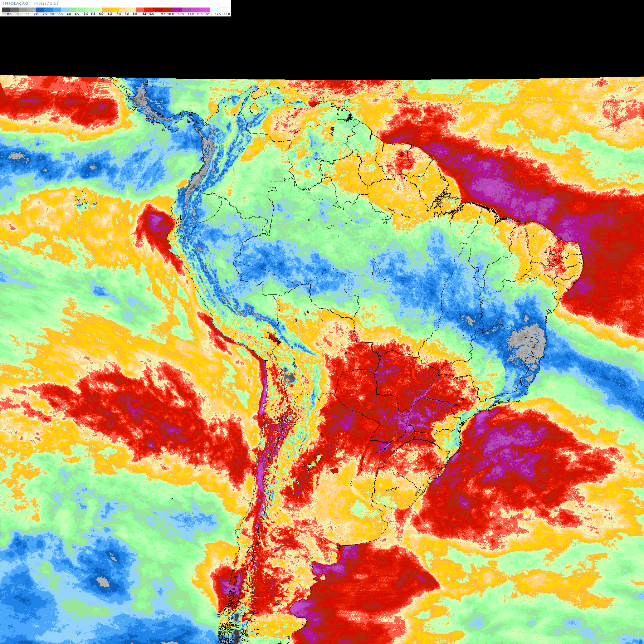Click the '3.0' scale label
This screenshot has height=644, width=644.
click(52, 14)
